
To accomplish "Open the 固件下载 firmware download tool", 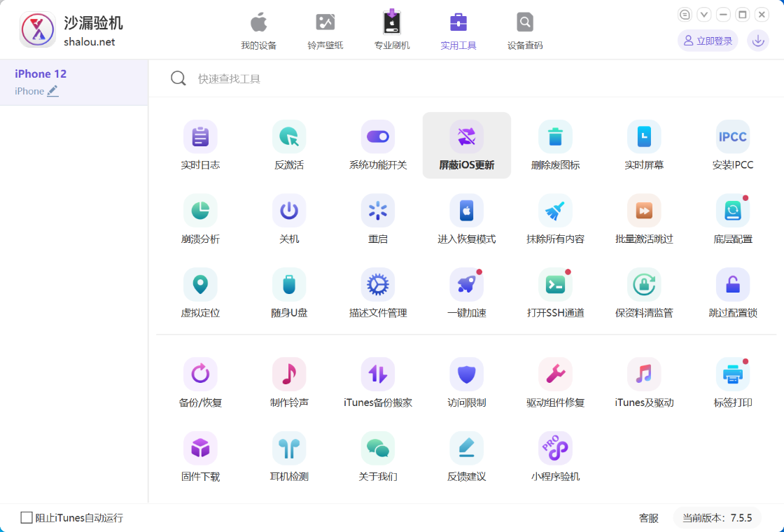I will (200, 449).
